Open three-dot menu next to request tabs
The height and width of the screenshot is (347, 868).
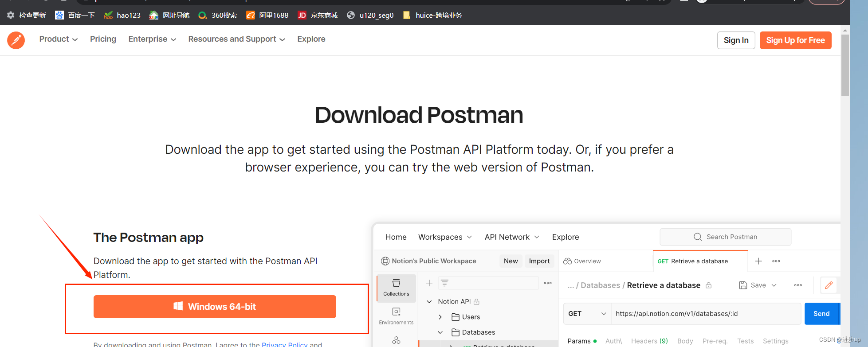[776, 261]
